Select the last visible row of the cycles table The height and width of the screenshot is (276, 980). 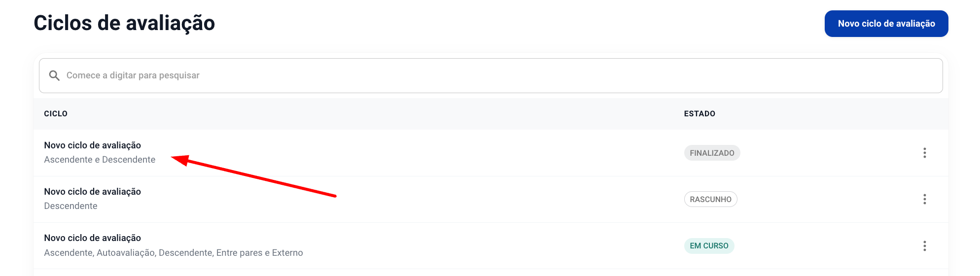point(491,245)
